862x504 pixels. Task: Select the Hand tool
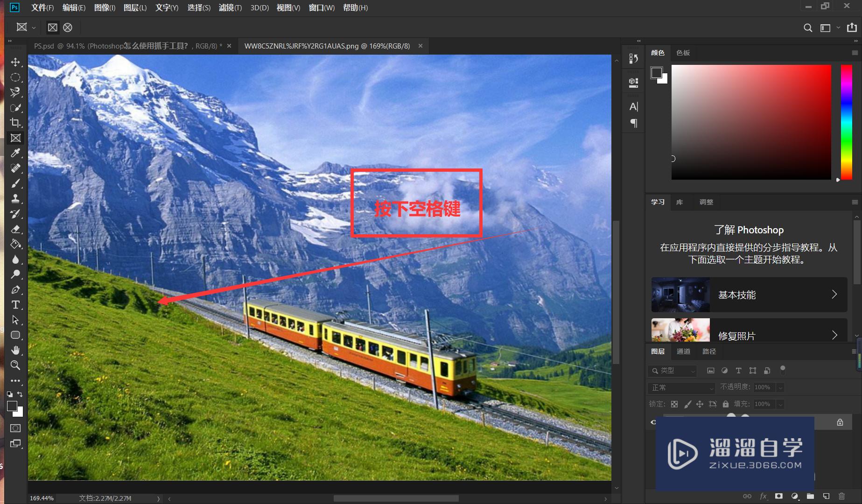[x=15, y=350]
